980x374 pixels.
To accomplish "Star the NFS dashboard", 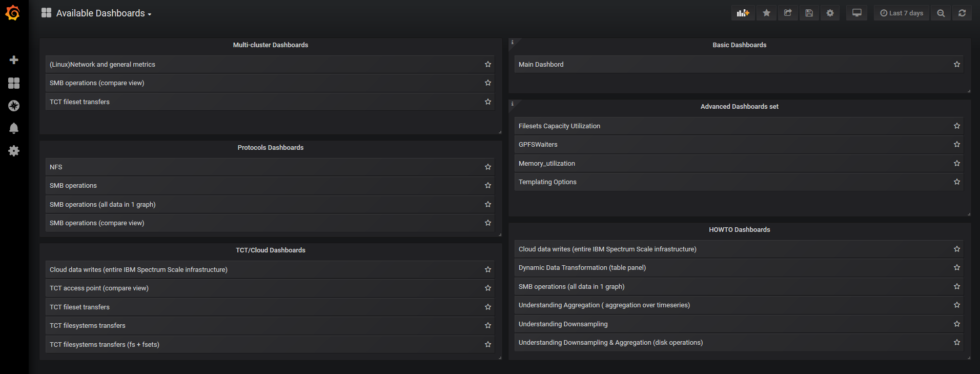I will coord(488,167).
